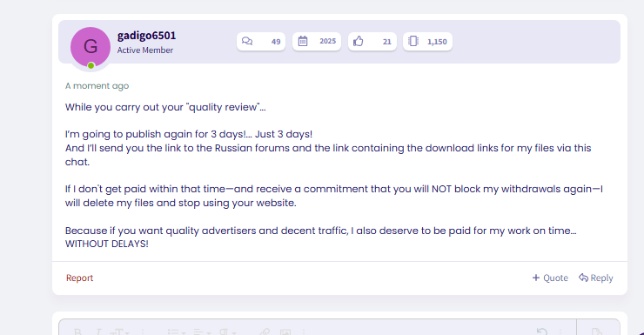Open gadigo6501's purple G avatar
The width and height of the screenshot is (644, 335).
coord(91,47)
